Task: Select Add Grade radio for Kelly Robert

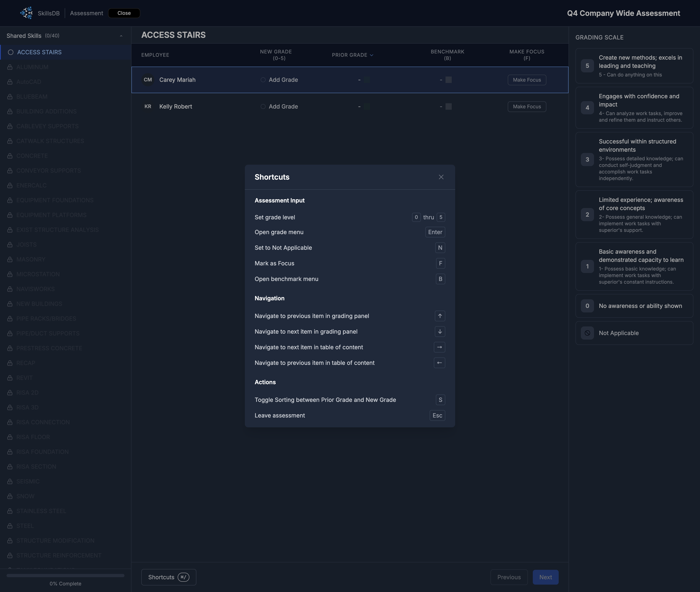Action: (x=263, y=106)
